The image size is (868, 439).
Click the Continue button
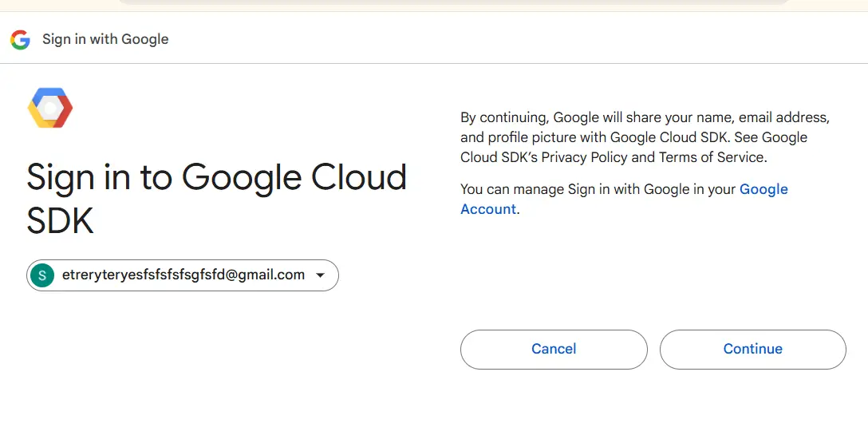[752, 350]
